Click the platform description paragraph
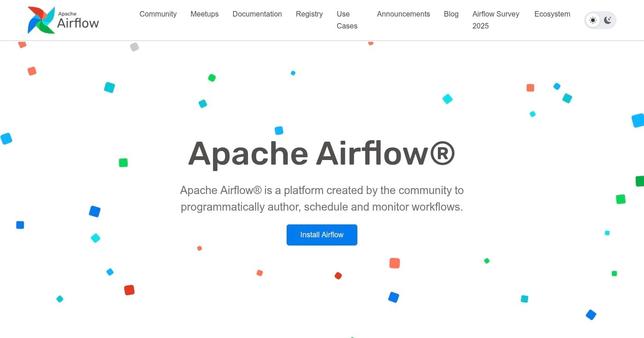The width and height of the screenshot is (644, 338). 322,199
